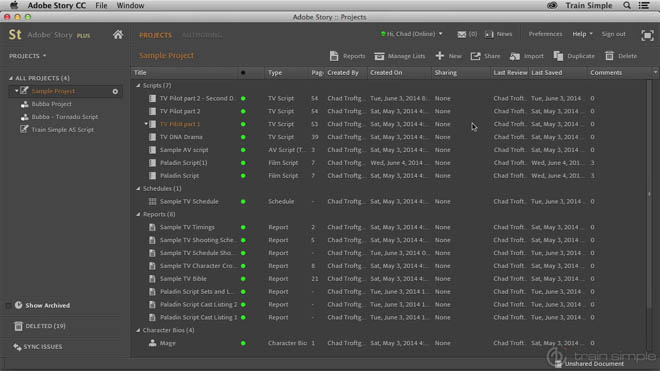Switch to the PROJECTS tab
Viewport: 660px width, 371px height.
click(x=155, y=35)
